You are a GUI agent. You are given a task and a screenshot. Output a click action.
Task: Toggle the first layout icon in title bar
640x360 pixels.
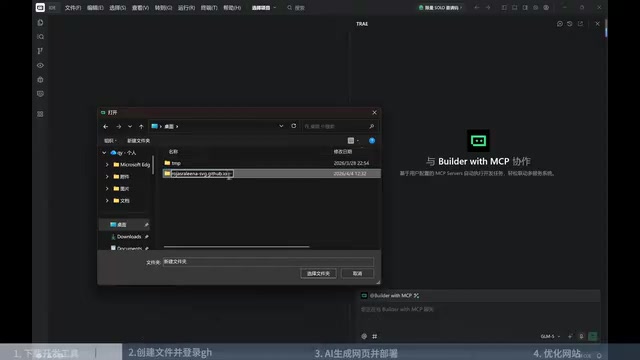pos(504,7)
